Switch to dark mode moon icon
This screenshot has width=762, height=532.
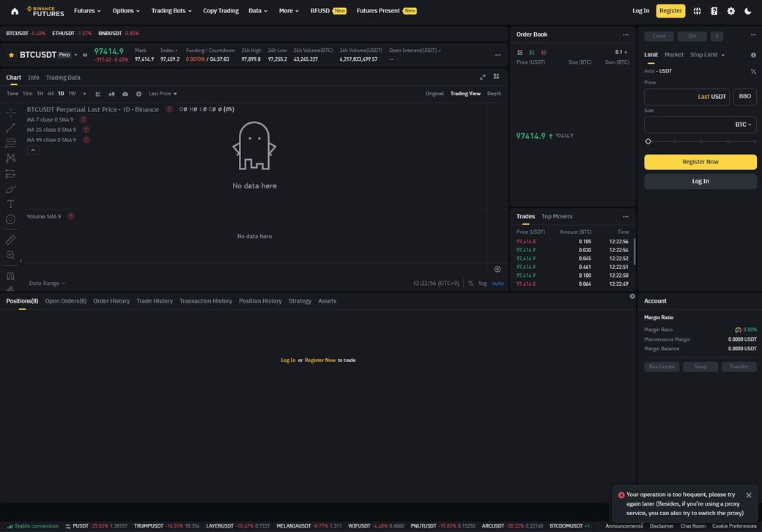(x=748, y=11)
